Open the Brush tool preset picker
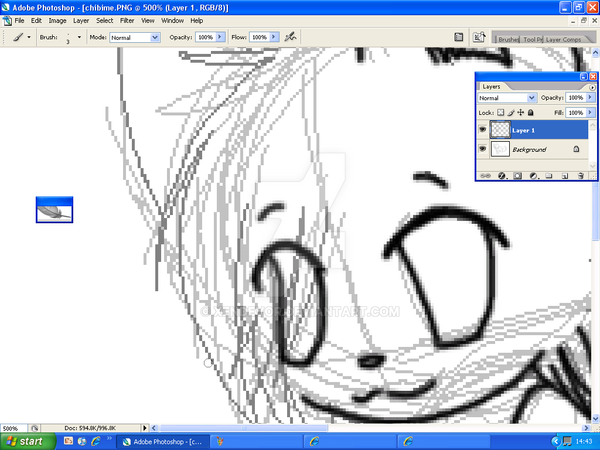The width and height of the screenshot is (600, 450). [x=18, y=37]
